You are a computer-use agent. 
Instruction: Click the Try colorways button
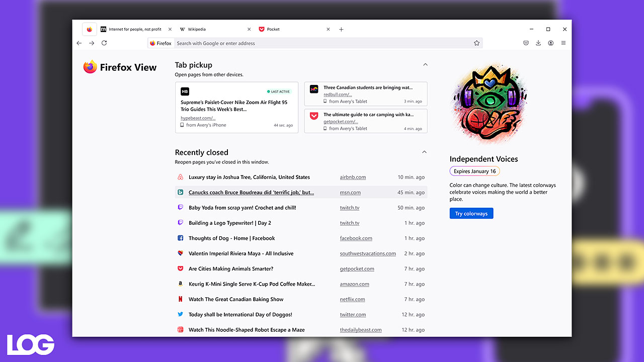pyautogui.click(x=471, y=214)
